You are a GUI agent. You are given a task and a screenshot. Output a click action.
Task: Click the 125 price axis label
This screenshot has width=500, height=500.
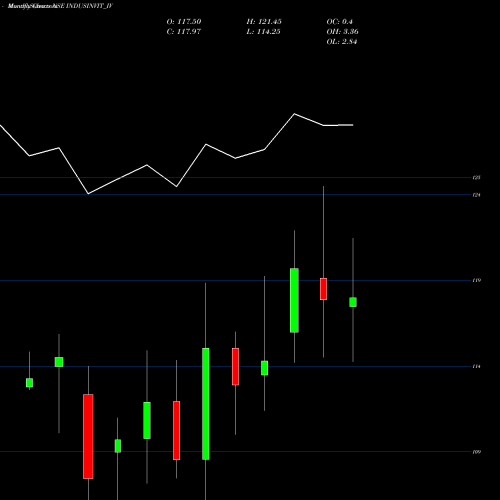tap(477, 178)
